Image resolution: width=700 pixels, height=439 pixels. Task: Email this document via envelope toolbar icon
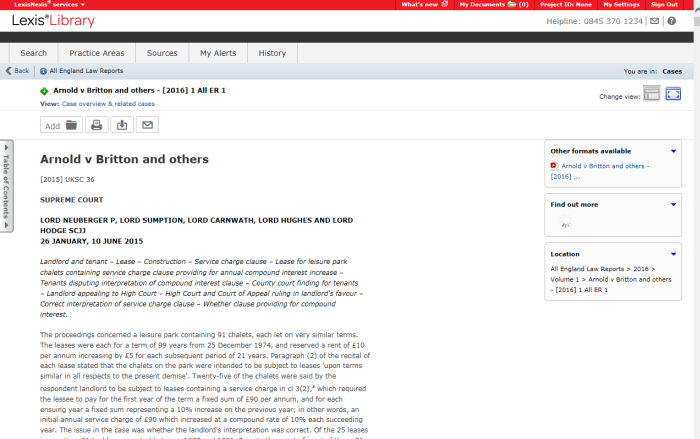[x=148, y=125]
